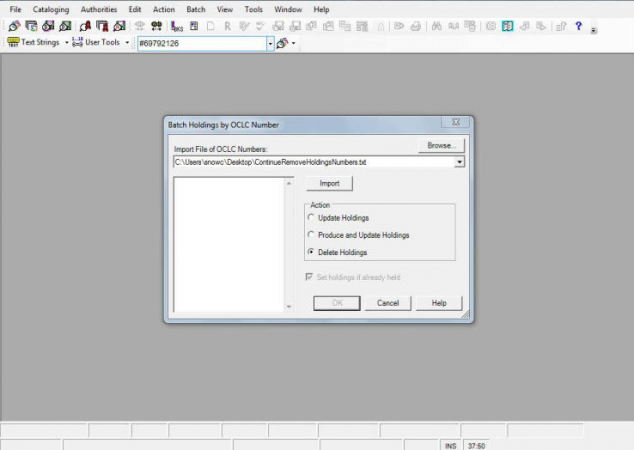Image resolution: width=634 pixels, height=450 pixels.
Task: Click the User Tools icon
Action: point(77,42)
